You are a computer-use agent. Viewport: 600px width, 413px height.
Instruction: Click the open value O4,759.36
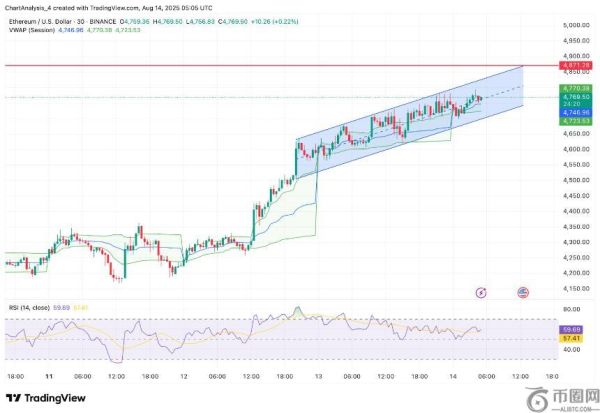click(x=135, y=22)
